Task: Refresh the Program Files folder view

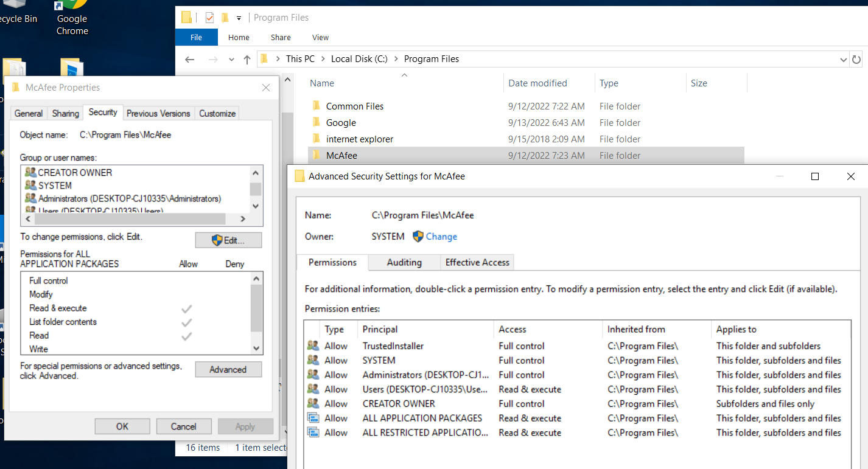Action: pos(858,59)
